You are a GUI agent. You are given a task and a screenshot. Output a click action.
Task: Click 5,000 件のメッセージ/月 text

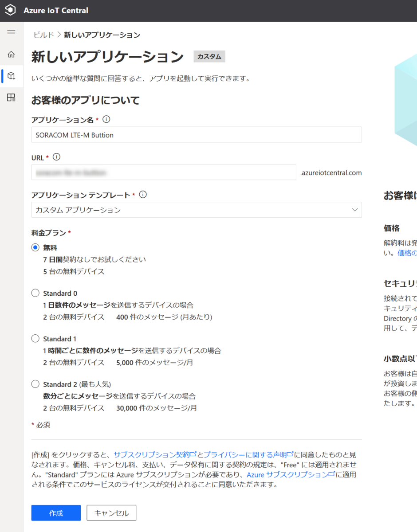pos(155,362)
